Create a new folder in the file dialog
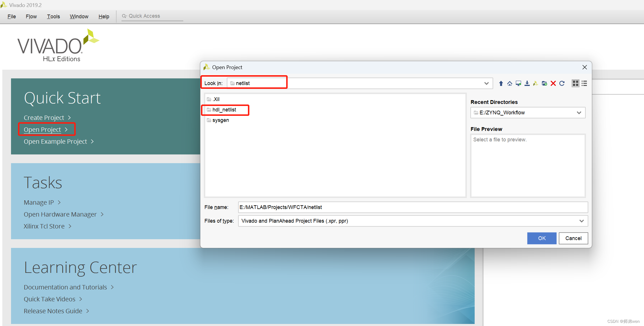 click(x=544, y=84)
